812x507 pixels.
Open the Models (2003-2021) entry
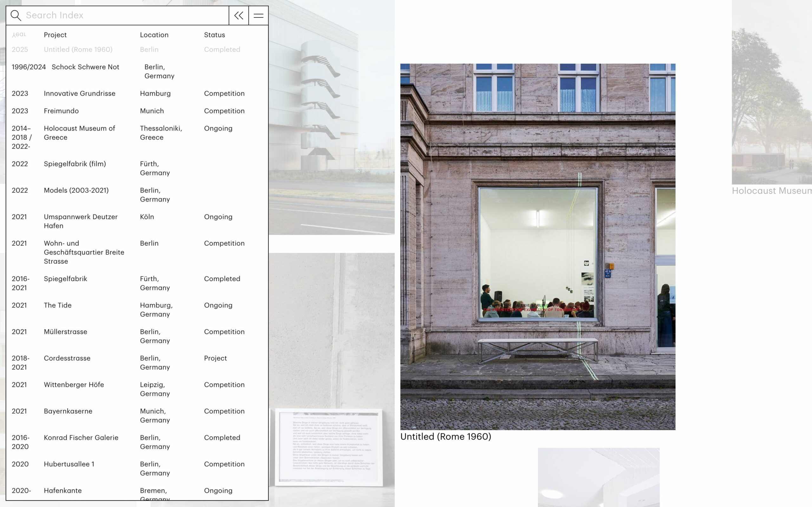76,190
